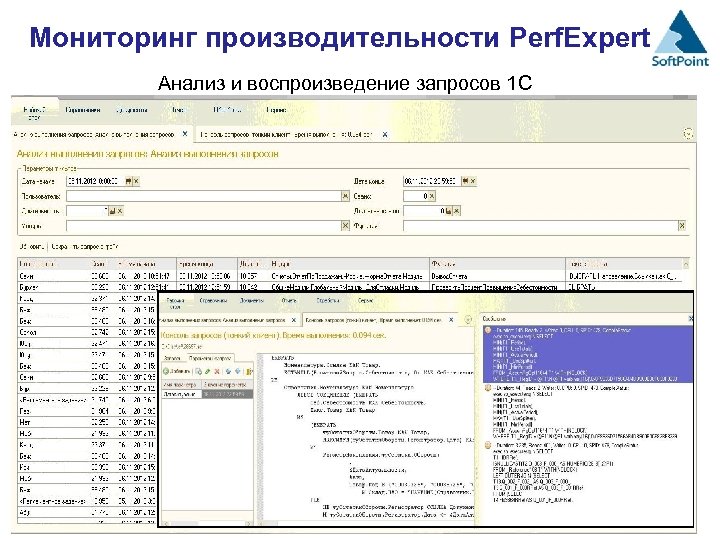Clear the Дата начала field value

point(136,181)
